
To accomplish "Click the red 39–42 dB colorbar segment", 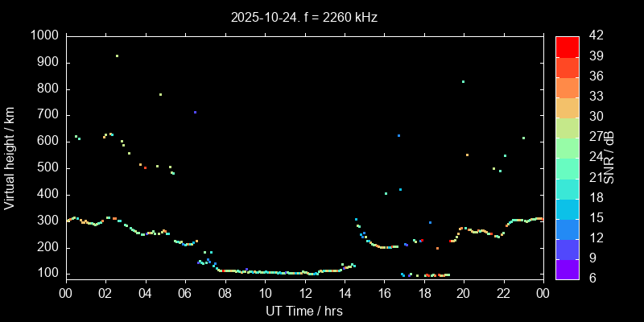I will 567,47.
